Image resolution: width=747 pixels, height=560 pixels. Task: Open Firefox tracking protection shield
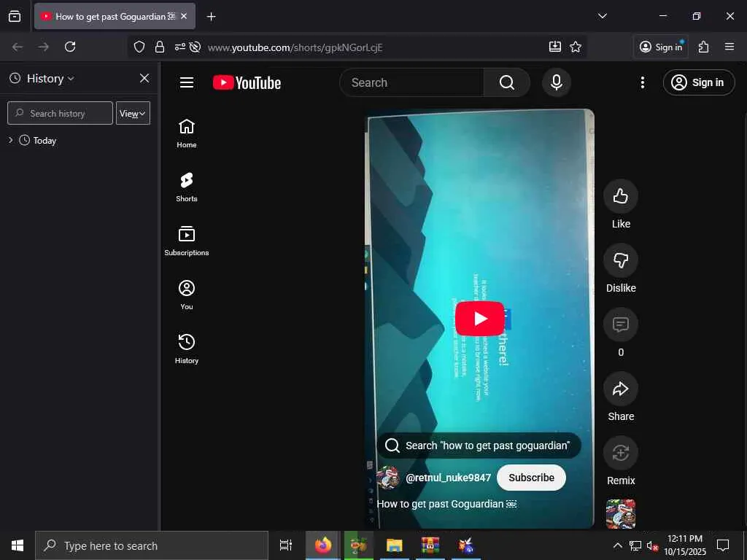click(139, 47)
